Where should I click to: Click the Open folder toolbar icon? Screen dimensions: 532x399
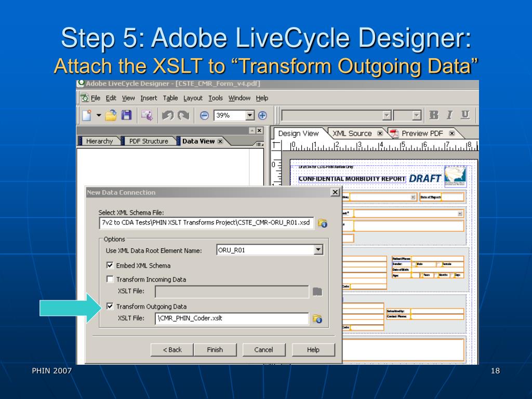coord(111,115)
